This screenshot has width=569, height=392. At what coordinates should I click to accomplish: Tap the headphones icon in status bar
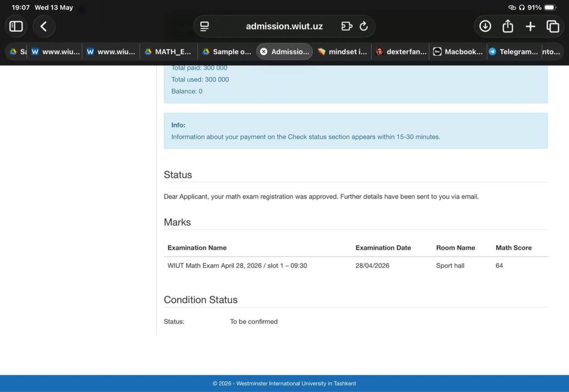click(522, 7)
